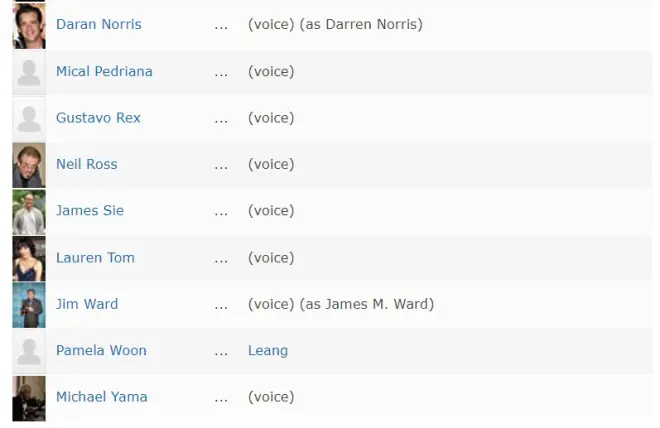
Task: Open James Sie's headshot thumbnail
Action: (29, 212)
